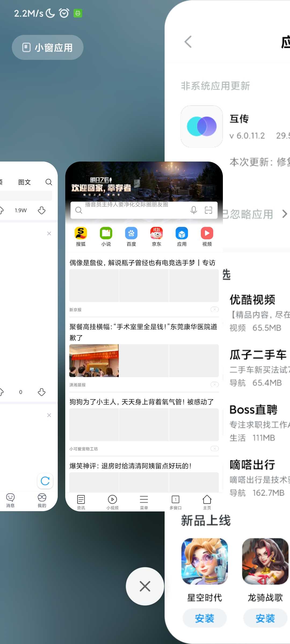Open the 消息 messages tab
Viewport: 290px width, 644px height.
(10, 500)
